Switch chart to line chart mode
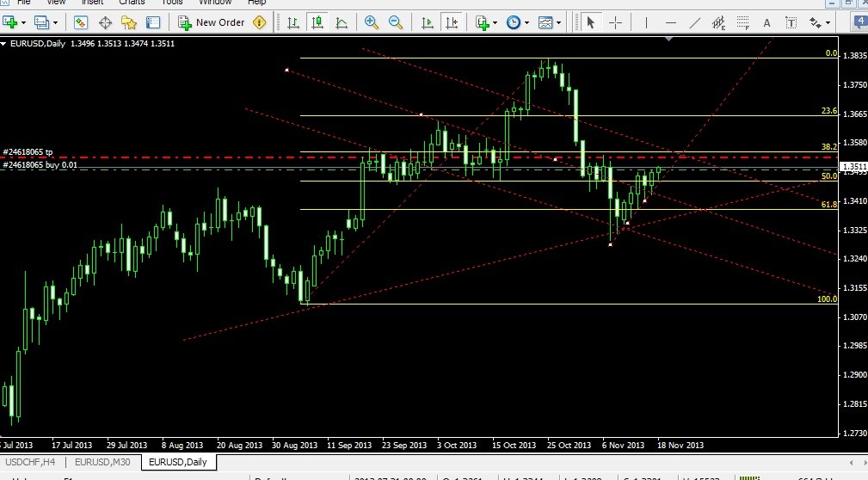Image resolution: width=868 pixels, height=480 pixels. click(x=342, y=22)
